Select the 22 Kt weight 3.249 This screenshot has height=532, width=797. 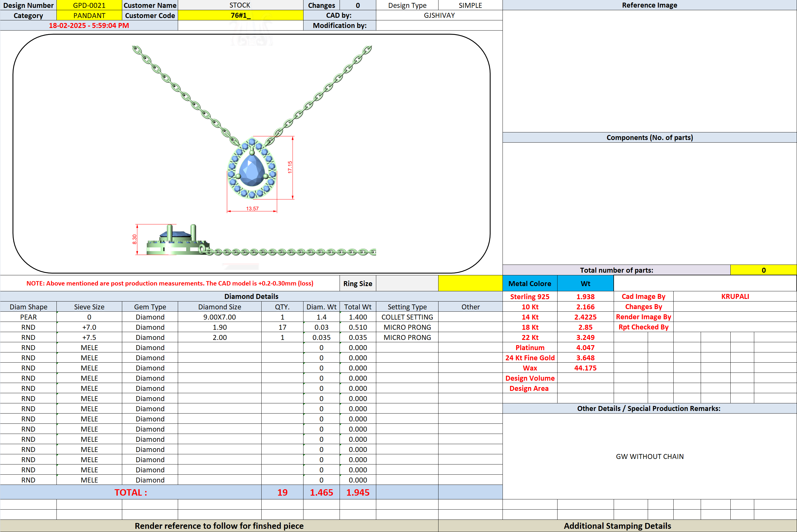tap(585, 337)
